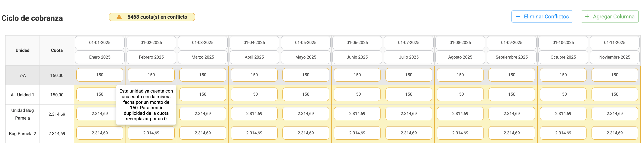Select the 7-A unit row label
Viewport: 644px width, 143px height.
23,75
